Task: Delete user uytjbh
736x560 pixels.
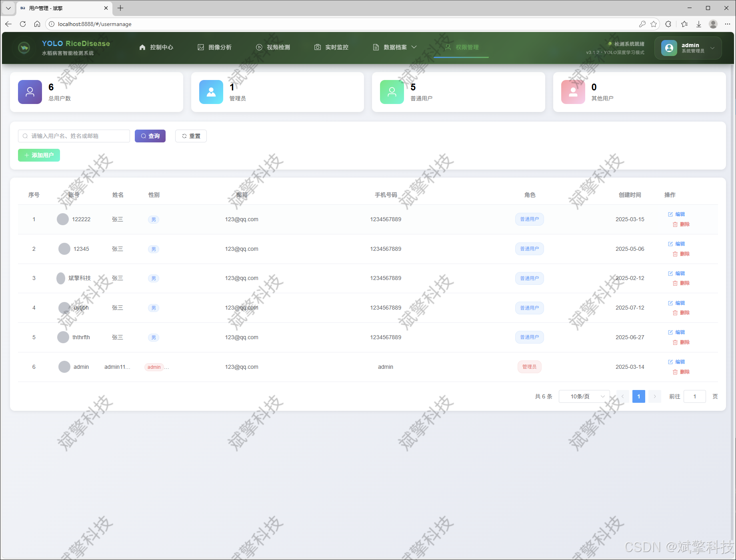Action: pos(681,313)
